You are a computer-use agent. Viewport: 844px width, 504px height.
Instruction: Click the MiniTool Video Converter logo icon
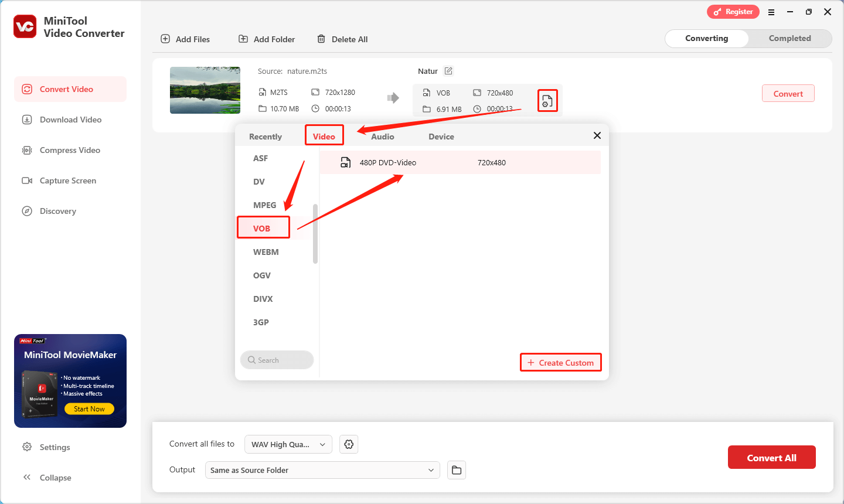(25, 27)
